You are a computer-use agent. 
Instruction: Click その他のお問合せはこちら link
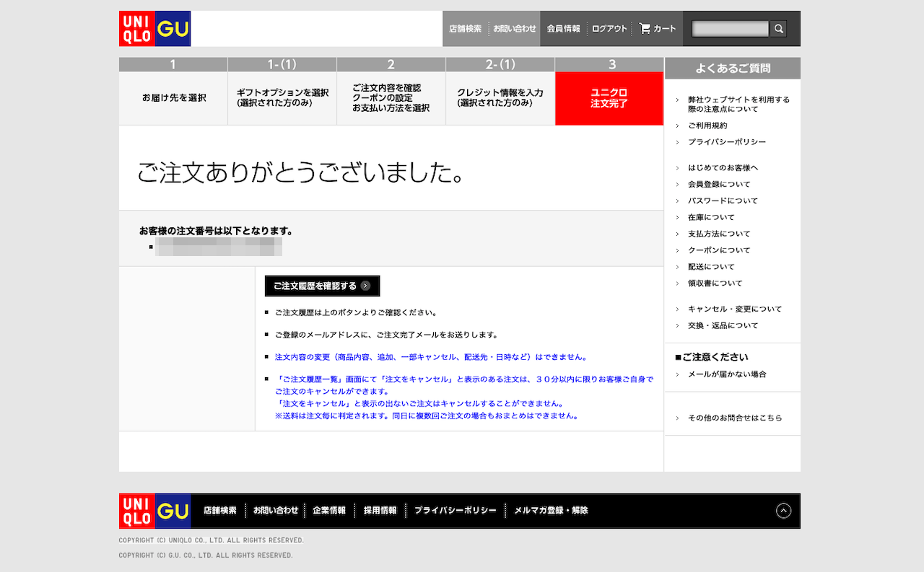734,418
